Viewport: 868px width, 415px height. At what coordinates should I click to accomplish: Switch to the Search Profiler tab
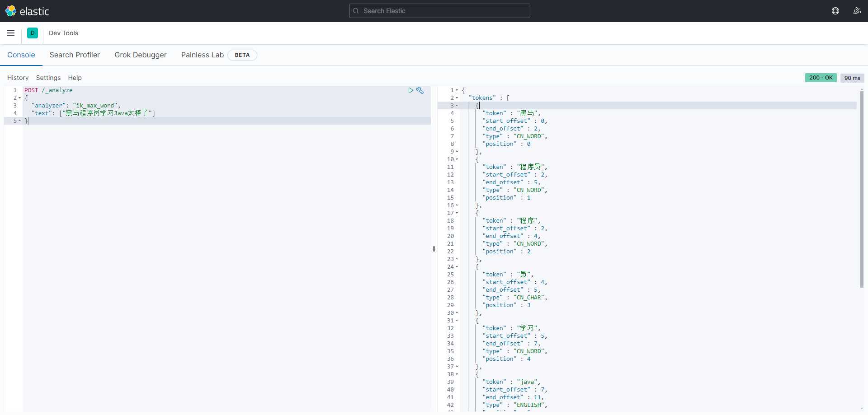pyautogui.click(x=75, y=55)
